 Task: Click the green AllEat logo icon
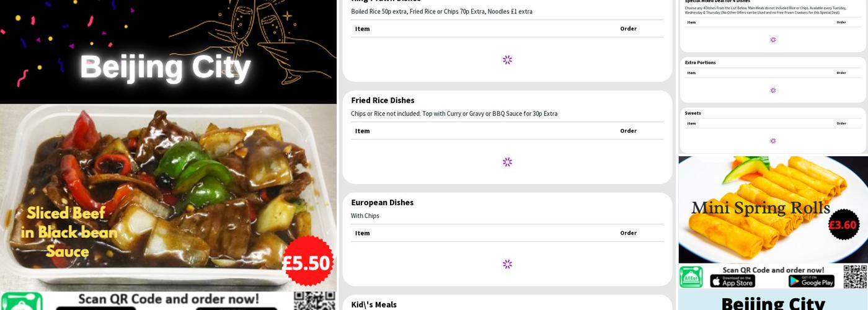click(691, 277)
